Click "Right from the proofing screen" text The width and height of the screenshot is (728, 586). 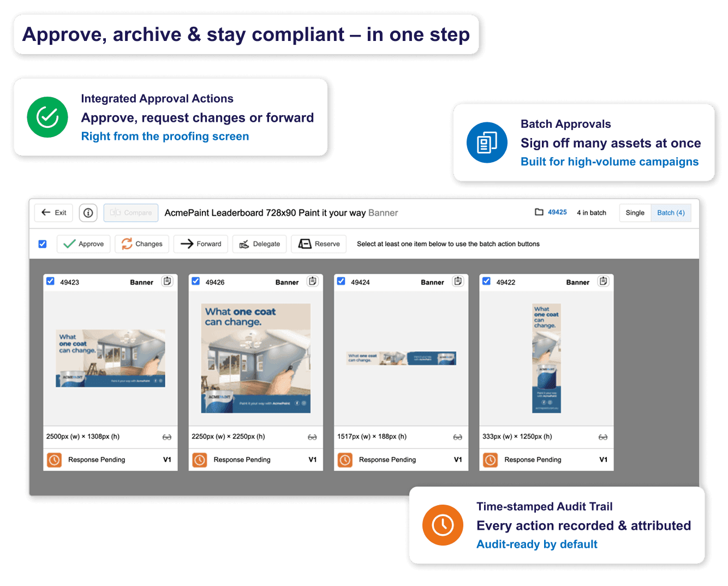pyautogui.click(x=165, y=137)
